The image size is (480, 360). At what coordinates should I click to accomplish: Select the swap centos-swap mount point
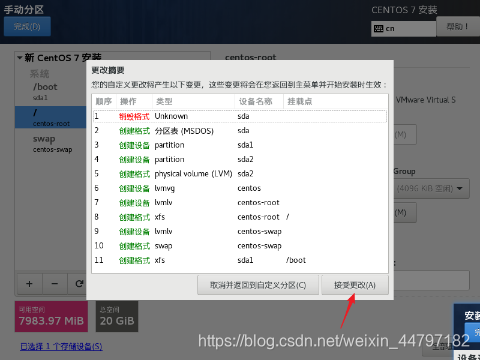50,144
